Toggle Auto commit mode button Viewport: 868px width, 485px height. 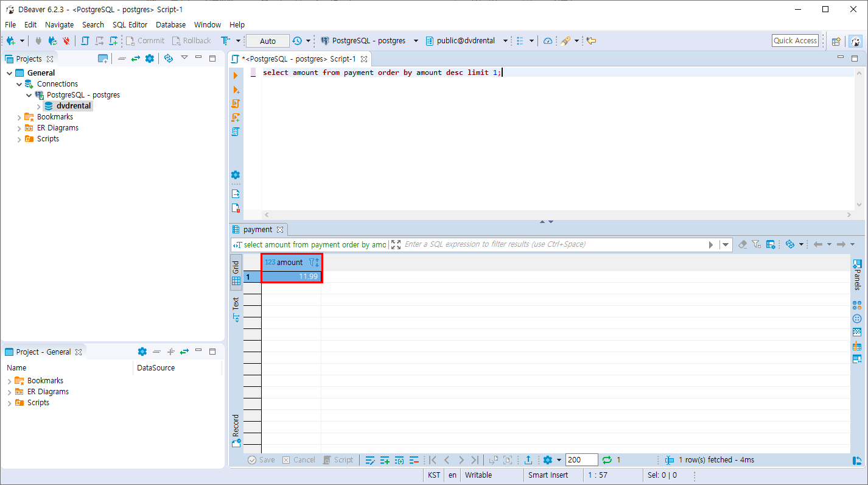coord(268,41)
